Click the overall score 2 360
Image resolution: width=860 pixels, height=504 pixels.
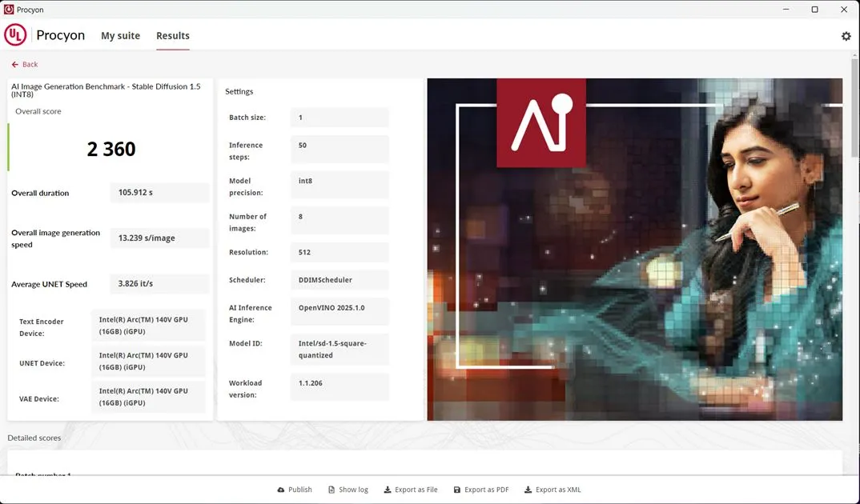tap(111, 149)
